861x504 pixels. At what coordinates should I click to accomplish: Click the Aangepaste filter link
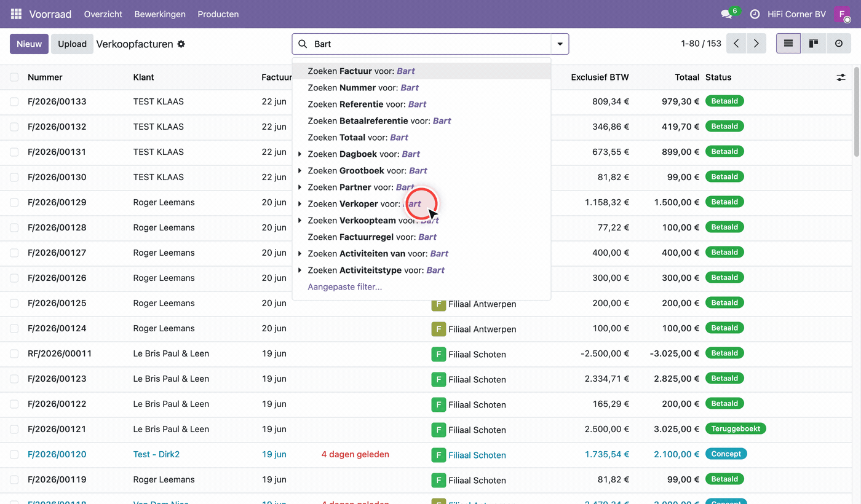345,286
